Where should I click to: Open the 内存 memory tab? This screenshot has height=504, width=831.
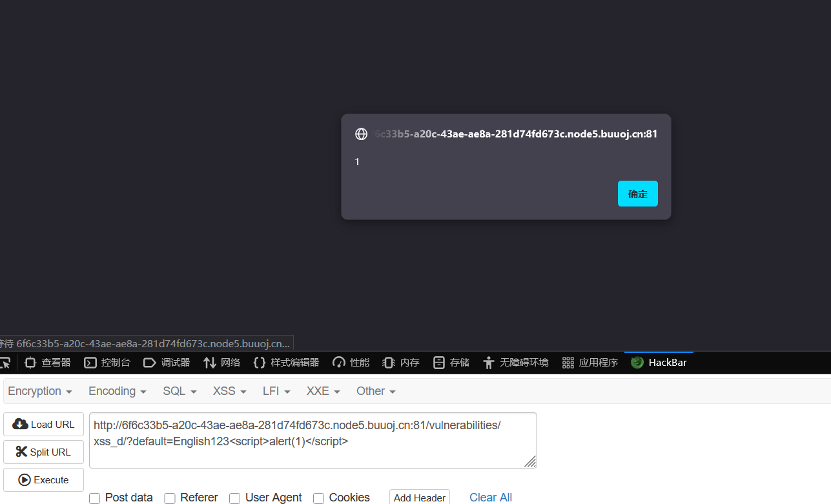(400, 363)
